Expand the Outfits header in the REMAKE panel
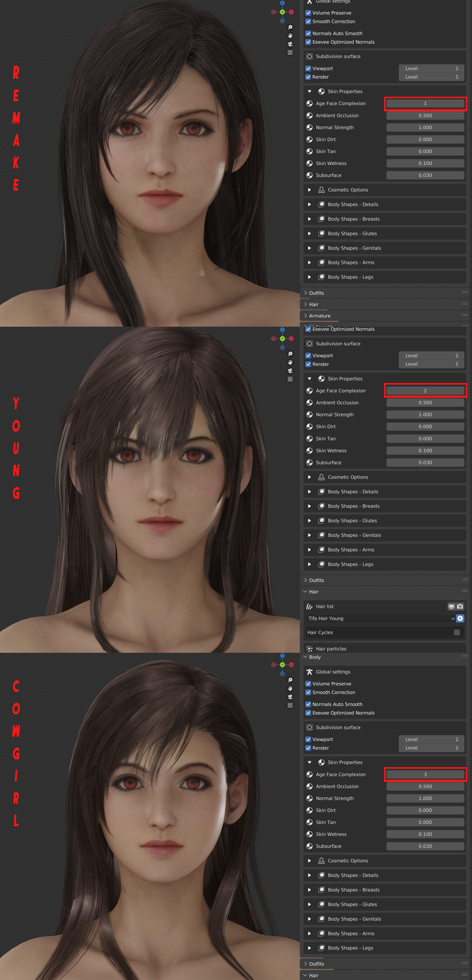The height and width of the screenshot is (980, 472). (x=385, y=293)
